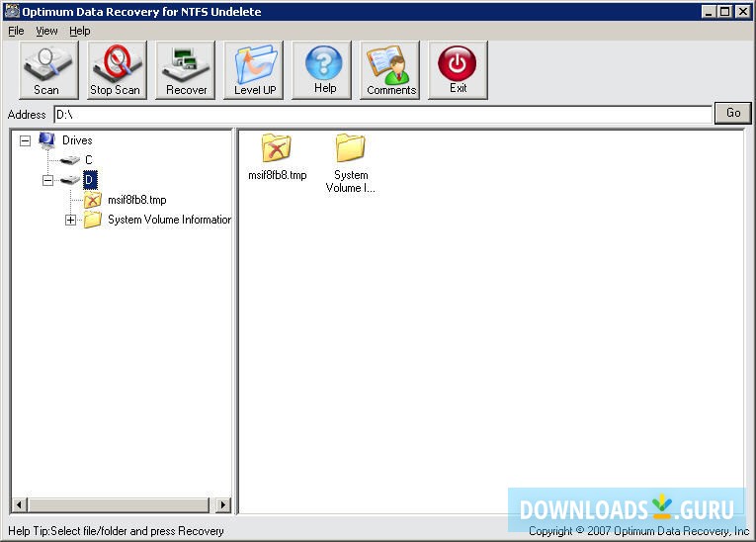Close the Optimum Data Recovery window
This screenshot has width=756, height=542.
(x=743, y=12)
